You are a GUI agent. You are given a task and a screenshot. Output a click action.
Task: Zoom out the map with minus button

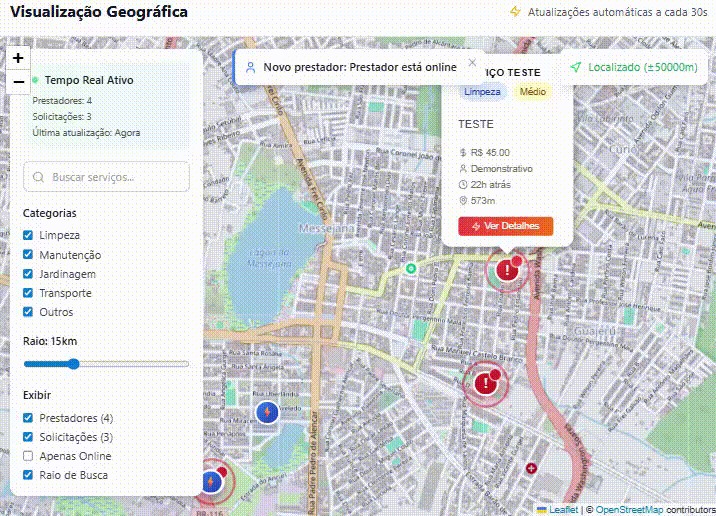pos(18,82)
